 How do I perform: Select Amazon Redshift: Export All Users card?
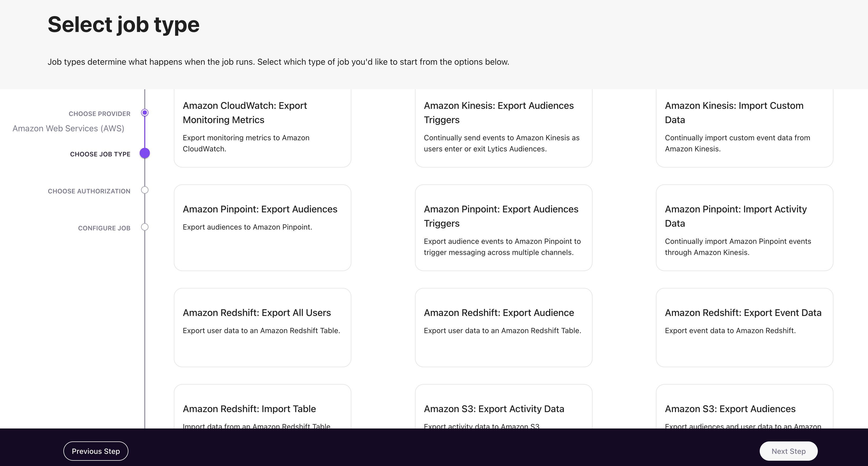point(263,328)
